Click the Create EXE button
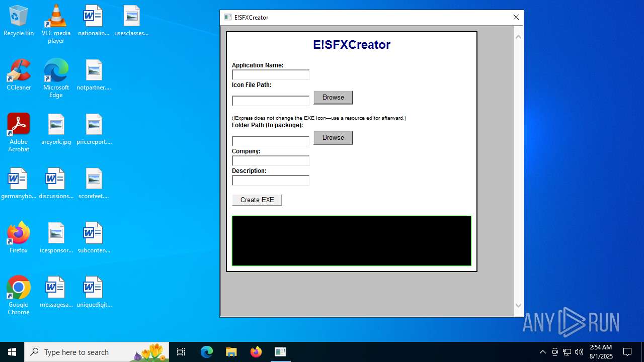 [x=257, y=200]
